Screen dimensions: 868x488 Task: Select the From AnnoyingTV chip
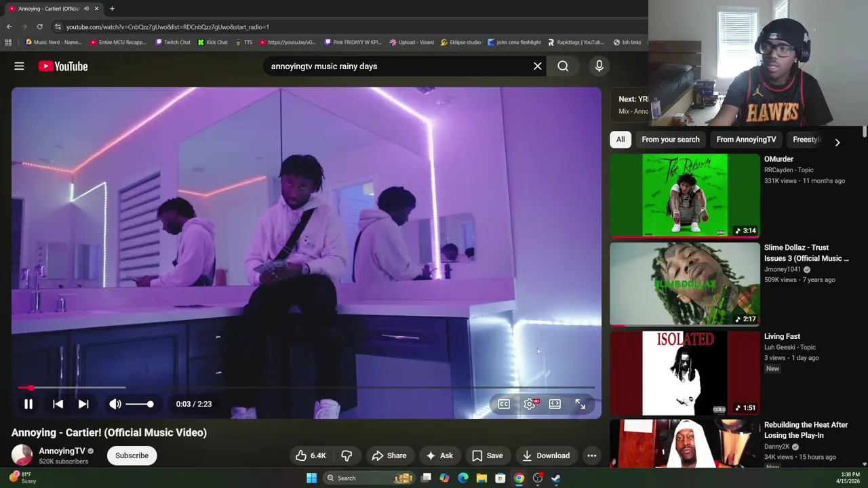746,140
